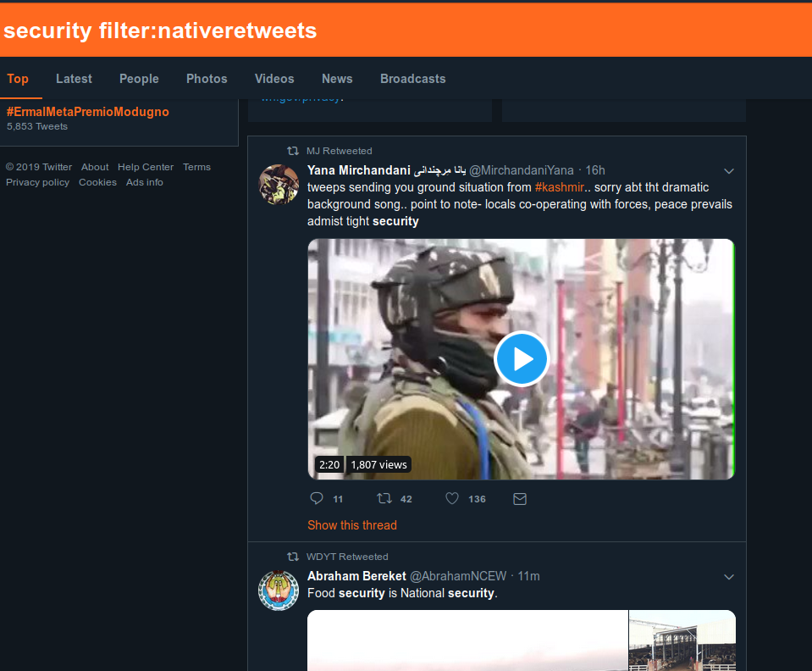Reply to Yana Mirchandani's tweet
Image resolution: width=812 pixels, height=671 pixels.
click(x=316, y=498)
